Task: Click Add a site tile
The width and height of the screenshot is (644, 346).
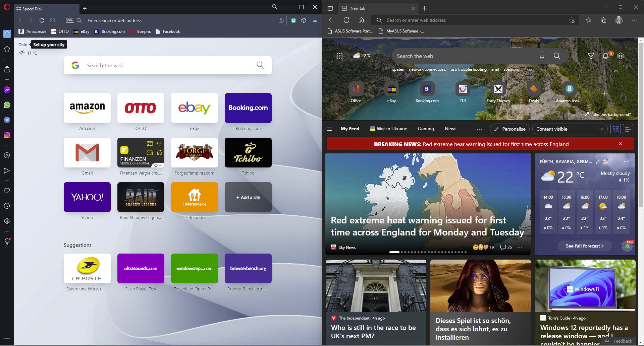Action: pos(248,197)
